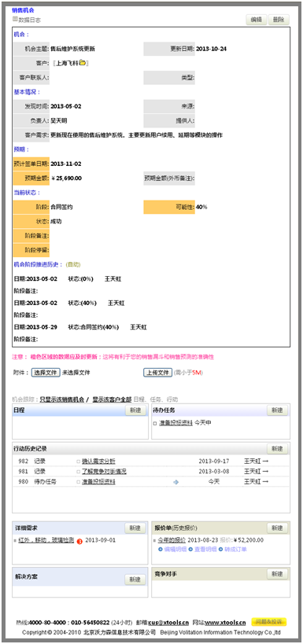Click the arrow after 王天虹 in row 980

265,482
